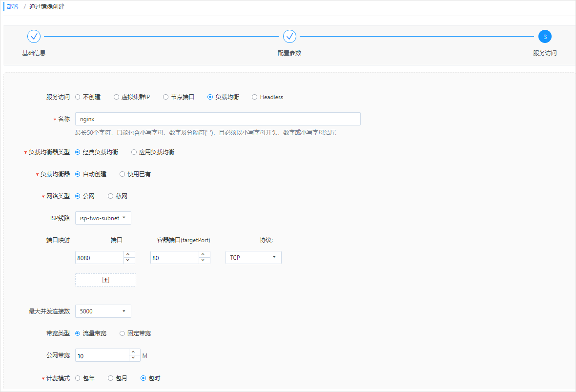Open the 最大并发连接数 5000 dropdown
The width and height of the screenshot is (576, 392).
[103, 311]
